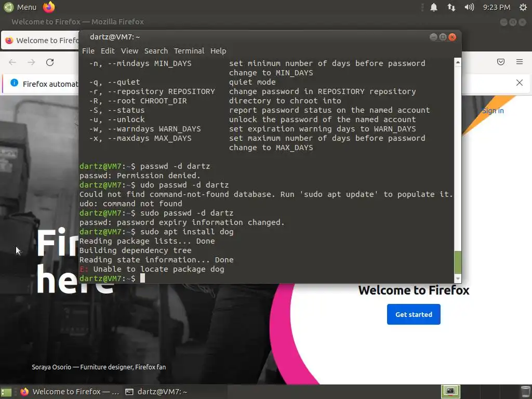Image resolution: width=532 pixels, height=399 pixels.
Task: Click the Show Desktop button in bottom panel
Action: coord(6,392)
